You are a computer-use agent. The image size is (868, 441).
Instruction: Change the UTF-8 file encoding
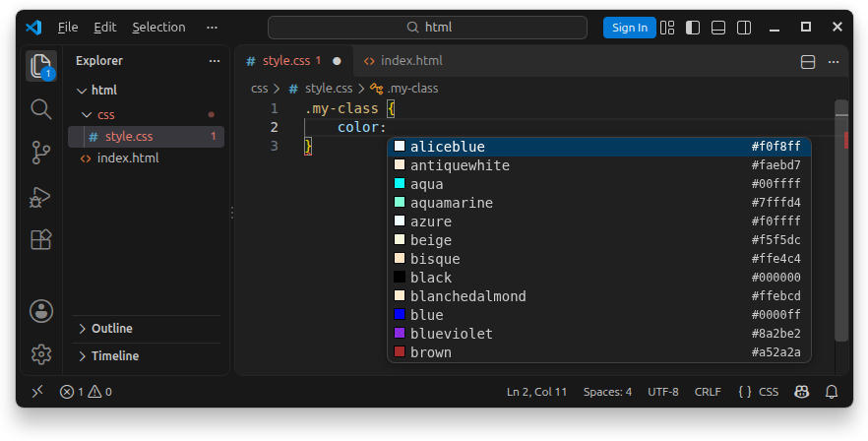point(663,392)
